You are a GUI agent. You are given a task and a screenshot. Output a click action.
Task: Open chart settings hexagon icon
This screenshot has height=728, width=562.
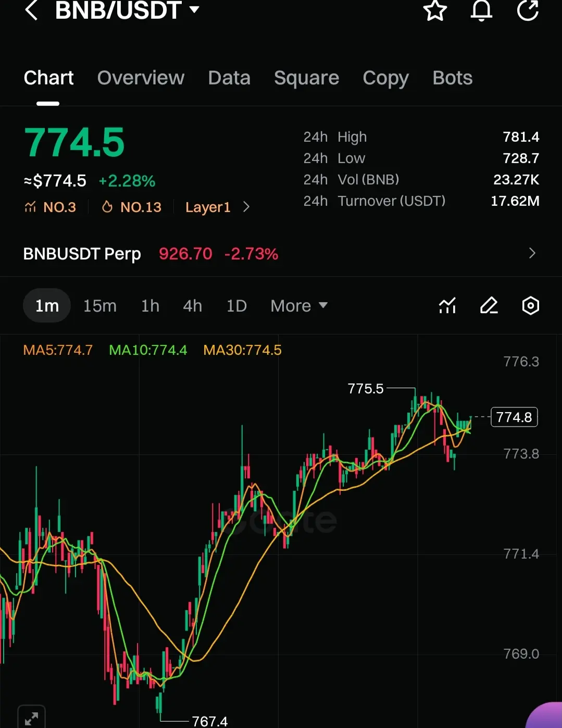coord(530,305)
